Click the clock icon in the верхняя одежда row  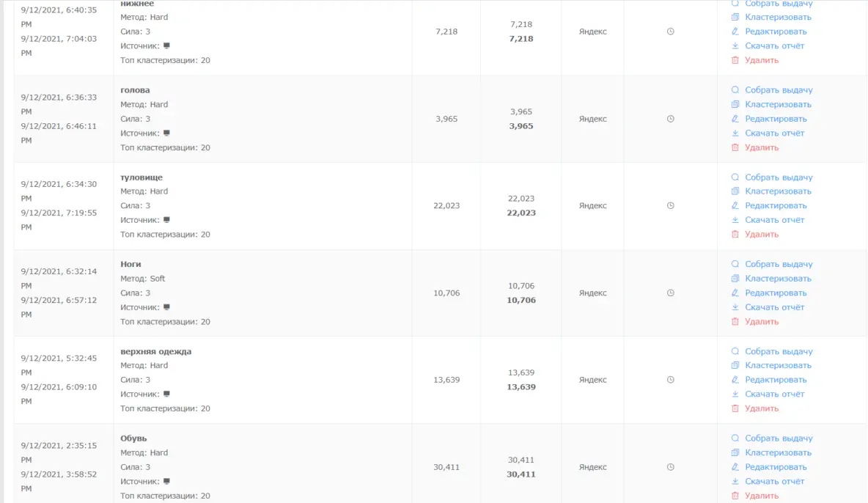point(670,380)
